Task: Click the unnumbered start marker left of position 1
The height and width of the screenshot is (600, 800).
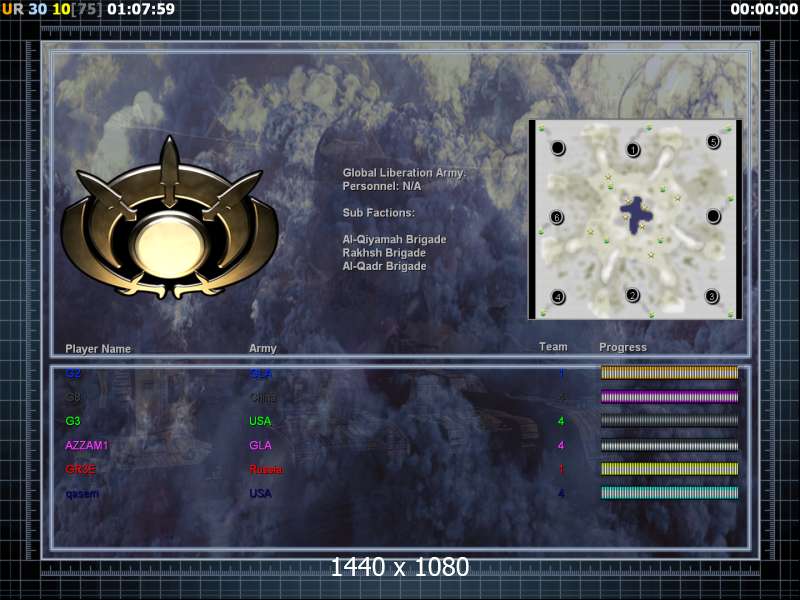Action: tap(558, 148)
